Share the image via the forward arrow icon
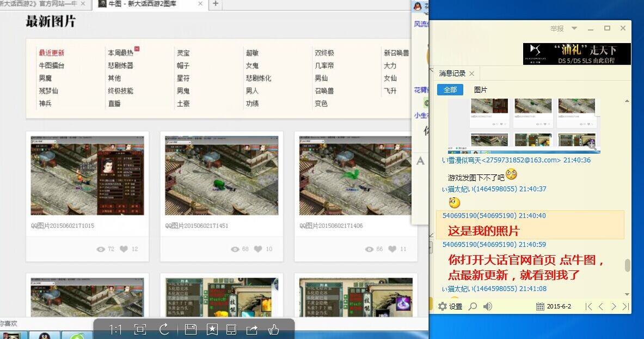 pos(252,329)
